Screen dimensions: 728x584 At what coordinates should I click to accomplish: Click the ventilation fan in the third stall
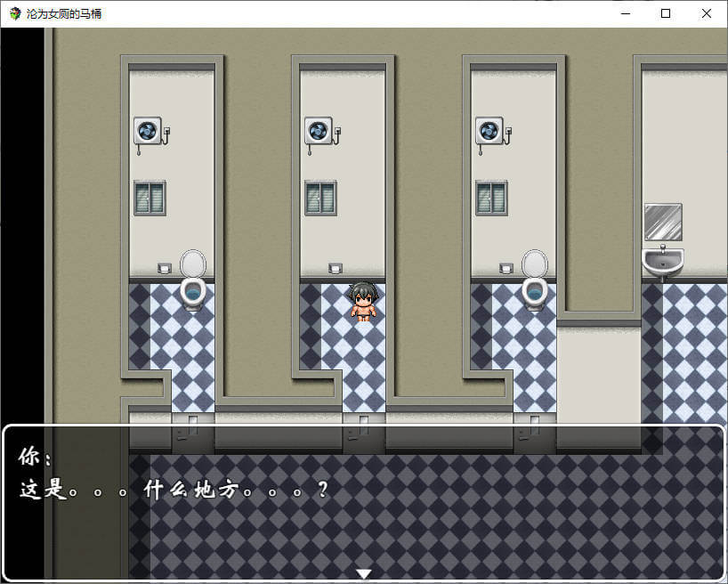coord(489,131)
